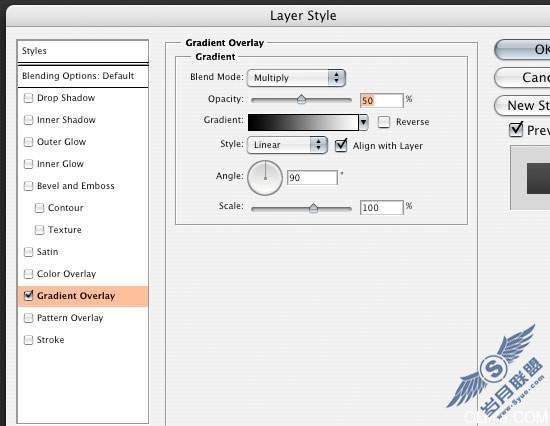Open the black-to-white gradient editor

303,122
